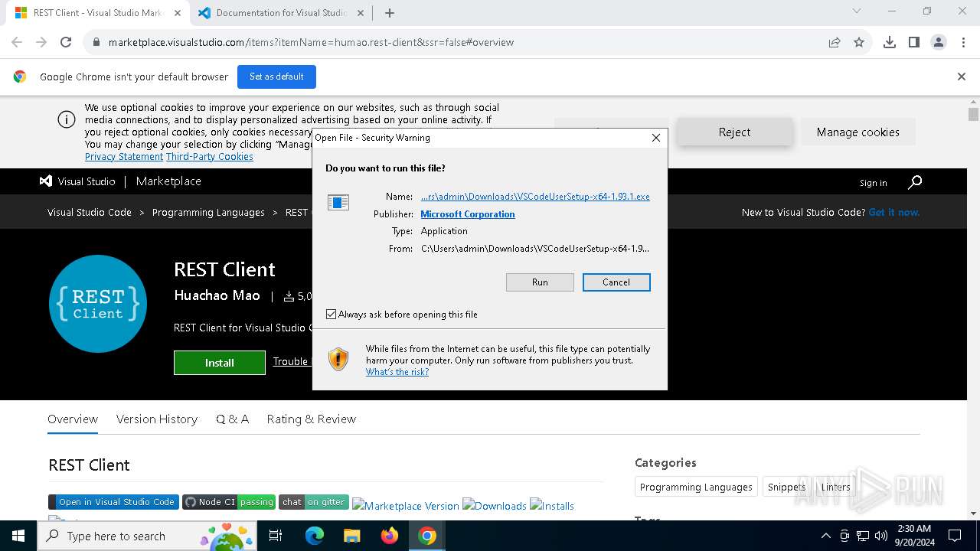Toggle the Chrome side panel
The width and height of the screenshot is (980, 551).
pos(913,42)
